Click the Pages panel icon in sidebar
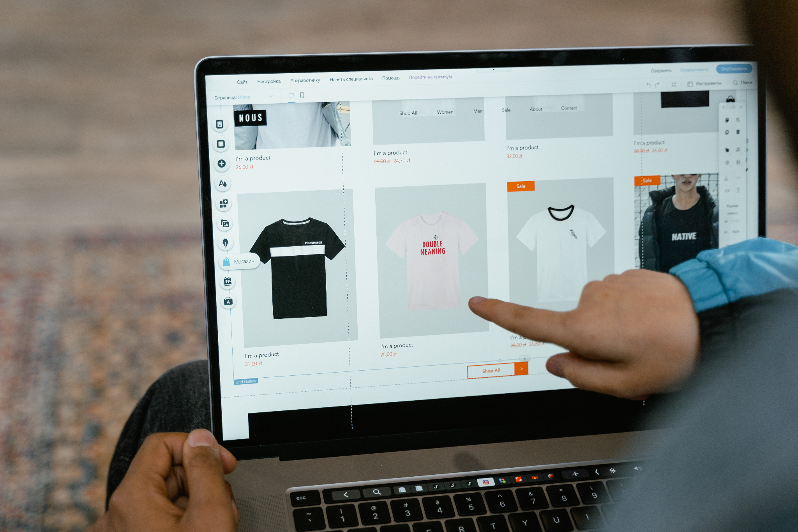The width and height of the screenshot is (798, 532). (226, 123)
